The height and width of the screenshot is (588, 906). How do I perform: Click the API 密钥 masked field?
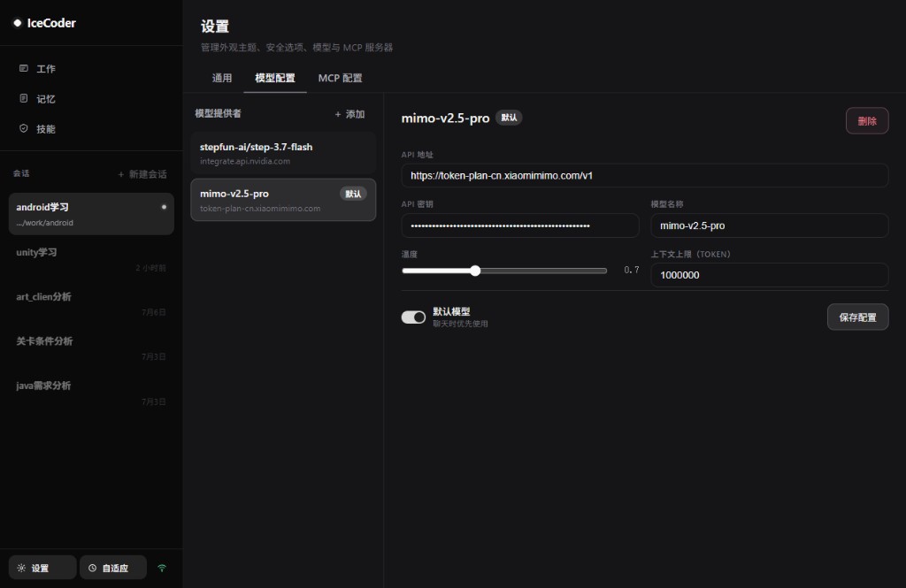point(520,225)
